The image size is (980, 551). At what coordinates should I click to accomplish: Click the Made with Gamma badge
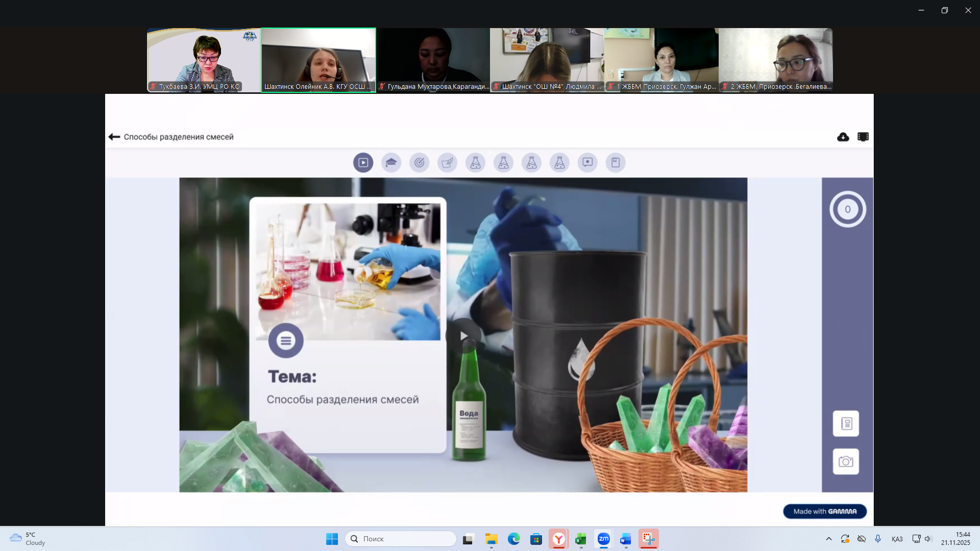pyautogui.click(x=825, y=511)
